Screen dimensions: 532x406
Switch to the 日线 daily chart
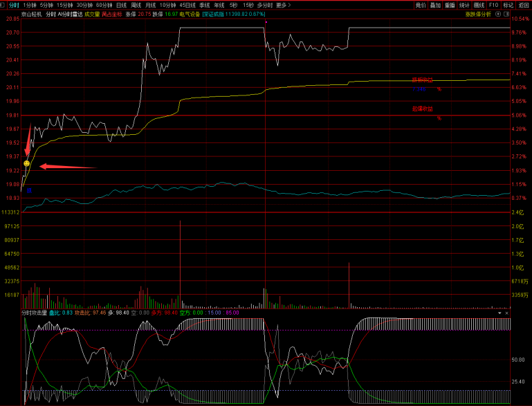pos(121,5)
